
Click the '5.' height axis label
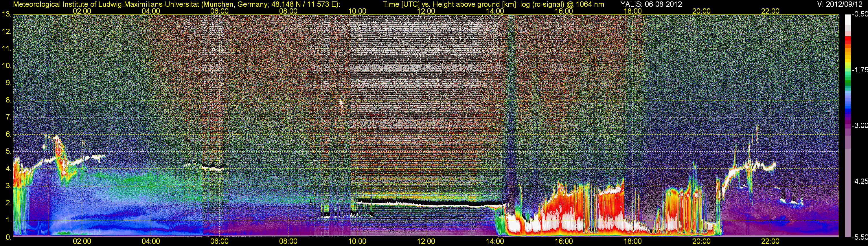pos(8,152)
